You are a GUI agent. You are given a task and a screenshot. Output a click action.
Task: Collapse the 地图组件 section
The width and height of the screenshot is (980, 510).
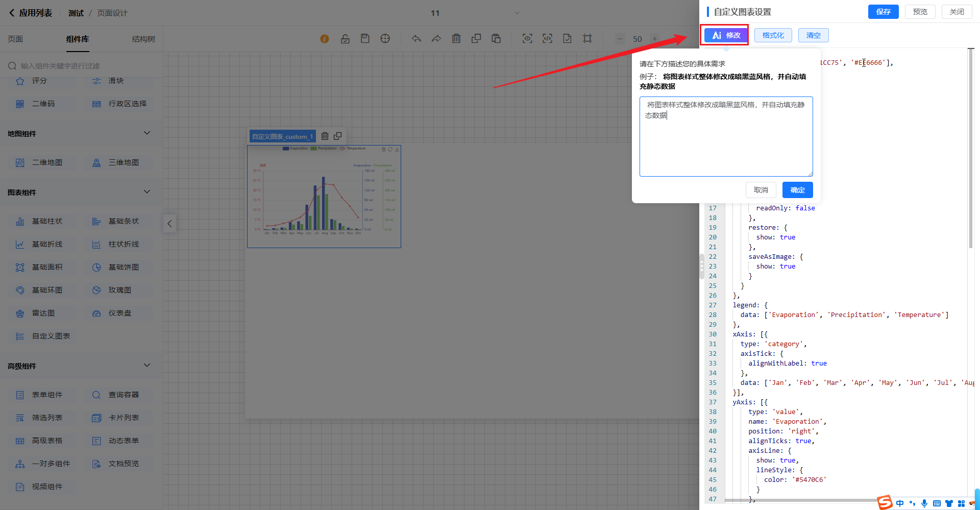147,133
